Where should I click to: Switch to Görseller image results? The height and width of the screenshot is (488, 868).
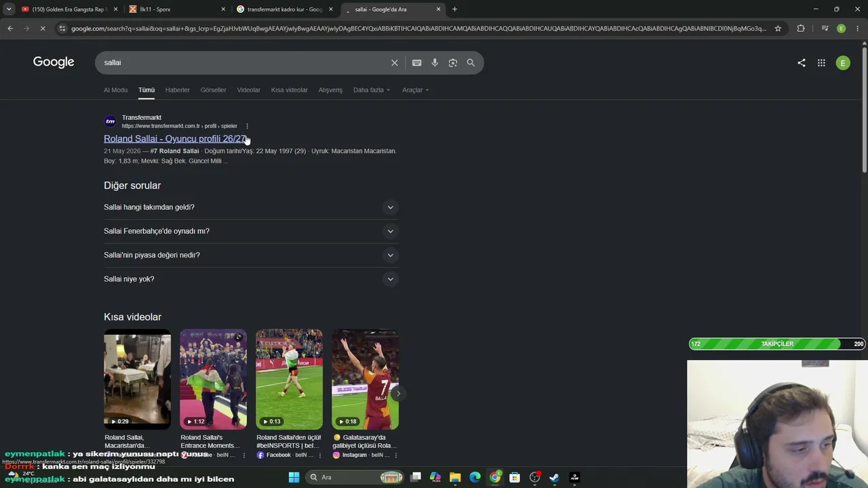click(214, 90)
